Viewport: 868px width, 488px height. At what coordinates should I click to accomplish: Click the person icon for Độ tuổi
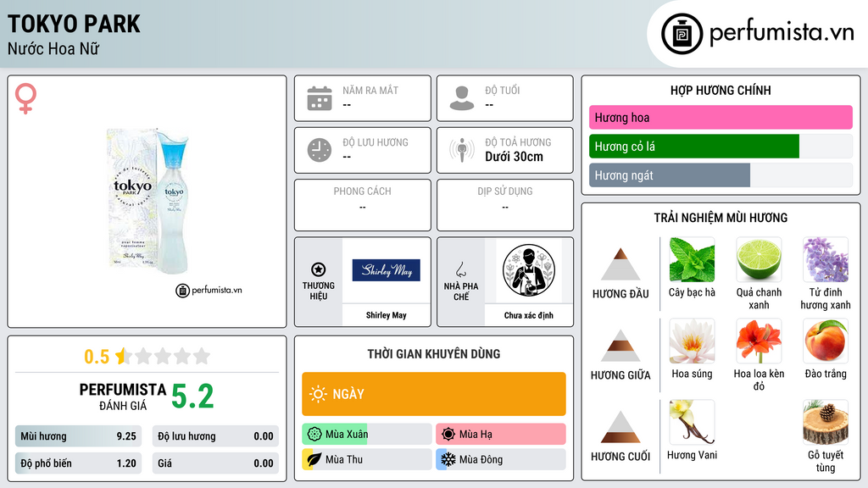click(462, 98)
